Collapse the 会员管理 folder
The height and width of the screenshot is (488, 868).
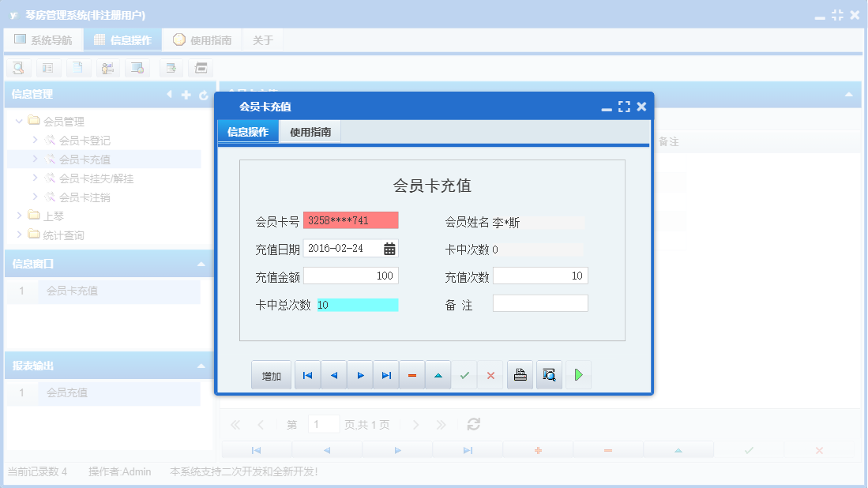(x=17, y=120)
